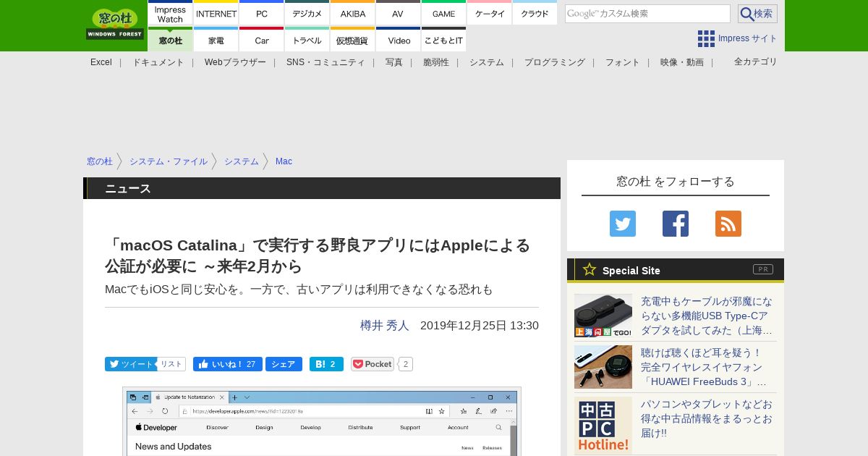Click the Hatena B! bookmark button
The width and height of the screenshot is (868, 456).
(326, 364)
